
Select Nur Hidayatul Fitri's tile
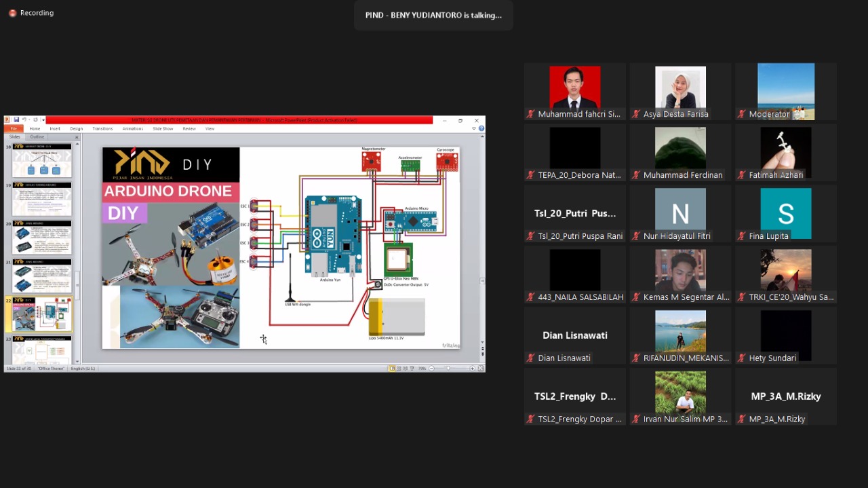pos(680,213)
